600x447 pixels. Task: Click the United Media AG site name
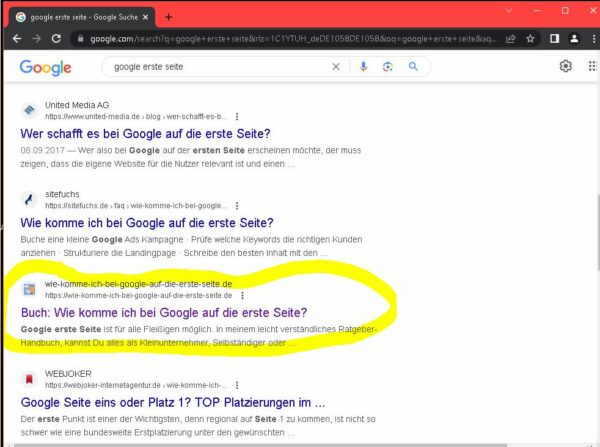[77, 105]
